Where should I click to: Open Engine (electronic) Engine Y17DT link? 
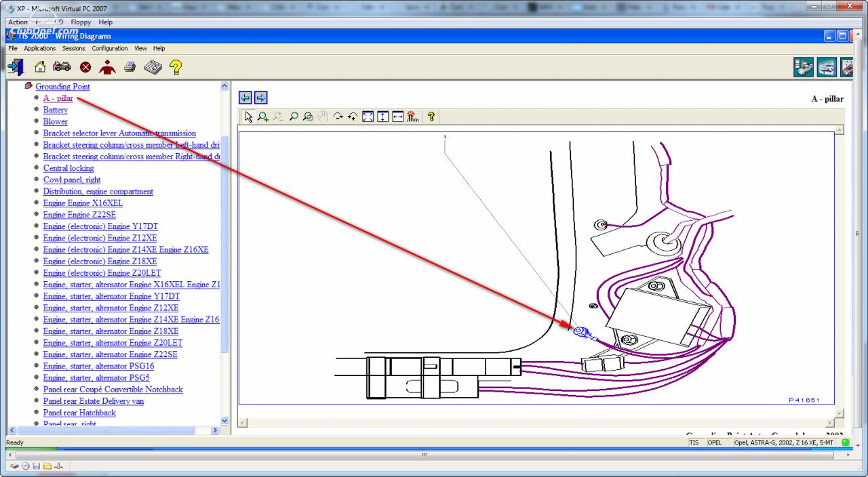(100, 226)
